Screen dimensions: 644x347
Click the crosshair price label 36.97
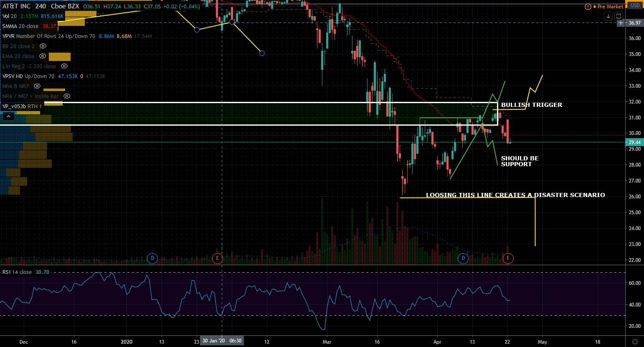pyautogui.click(x=634, y=23)
